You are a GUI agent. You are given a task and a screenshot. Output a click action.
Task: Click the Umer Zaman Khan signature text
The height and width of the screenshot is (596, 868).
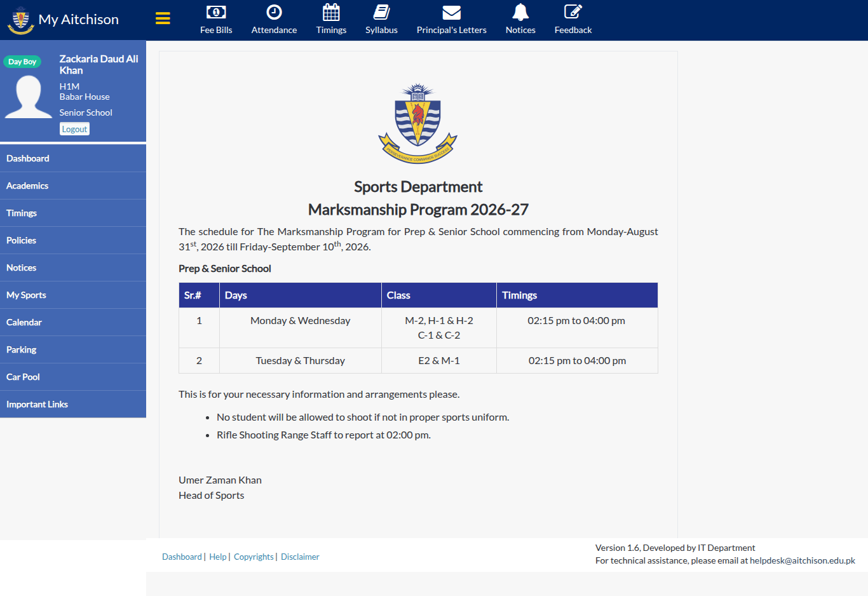click(220, 480)
